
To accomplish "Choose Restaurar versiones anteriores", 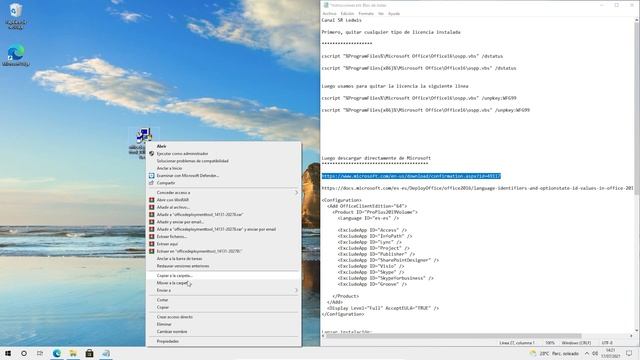I will pyautogui.click(x=183, y=266).
